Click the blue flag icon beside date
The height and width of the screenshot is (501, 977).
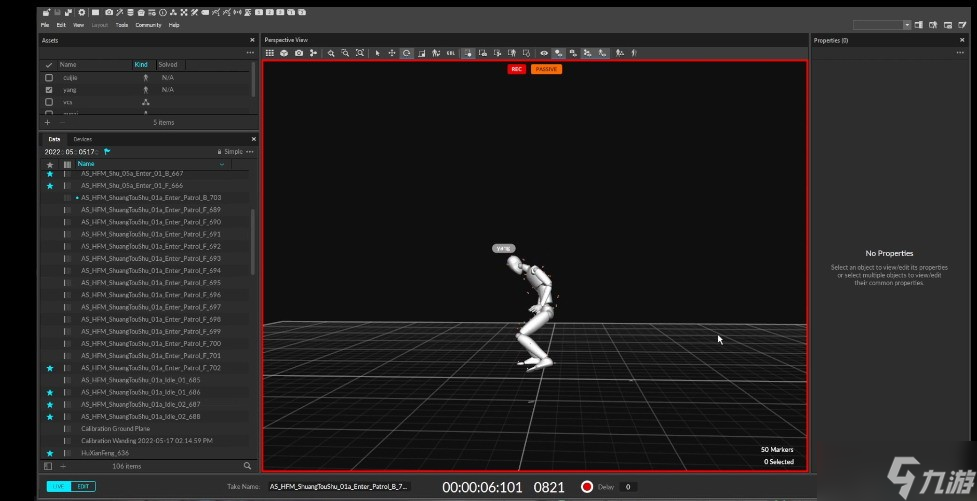[x=107, y=151]
